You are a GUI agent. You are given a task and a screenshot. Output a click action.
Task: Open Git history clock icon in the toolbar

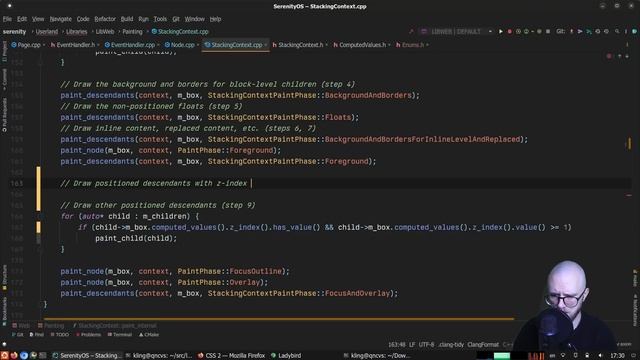[x=598, y=31]
